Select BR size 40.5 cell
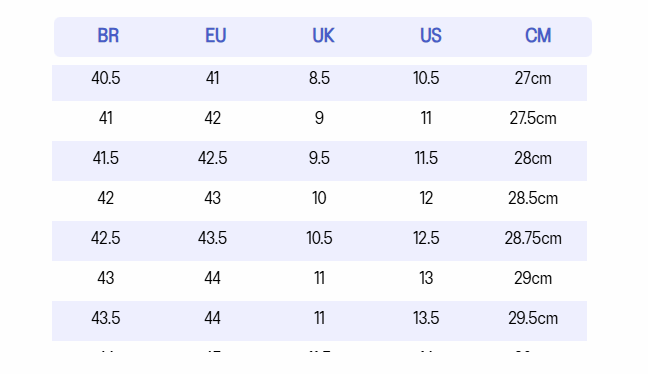Viewport: 648px width, 374px height. [106, 78]
